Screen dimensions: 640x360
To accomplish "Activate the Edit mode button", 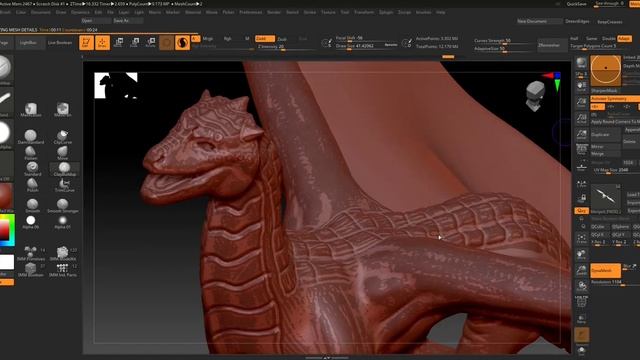I will 86,42.
